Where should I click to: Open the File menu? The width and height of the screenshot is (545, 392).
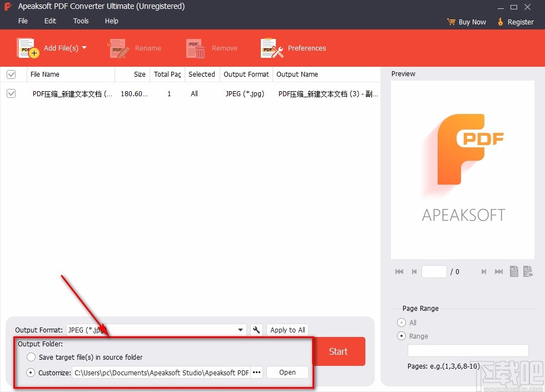click(23, 21)
